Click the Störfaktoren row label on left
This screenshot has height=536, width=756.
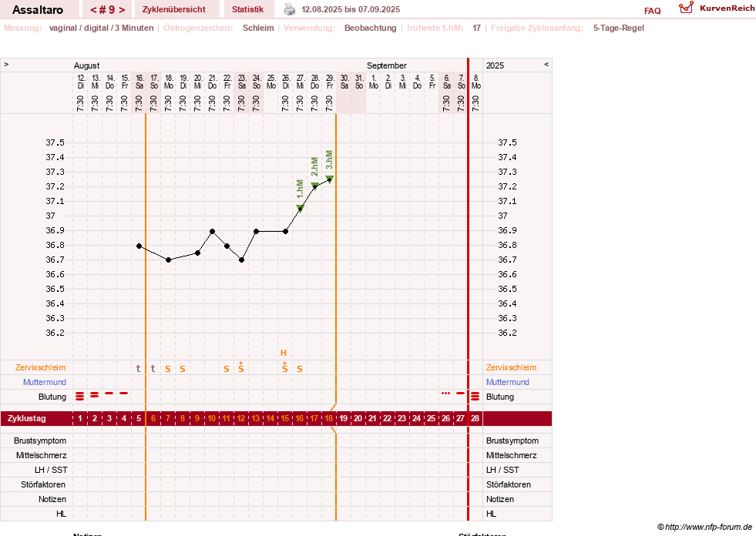43,484
